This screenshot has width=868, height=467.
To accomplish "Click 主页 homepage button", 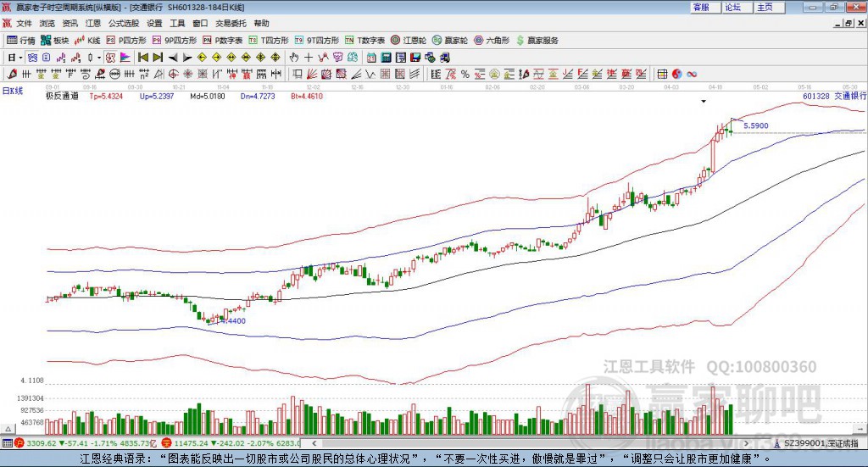I will [769, 7].
